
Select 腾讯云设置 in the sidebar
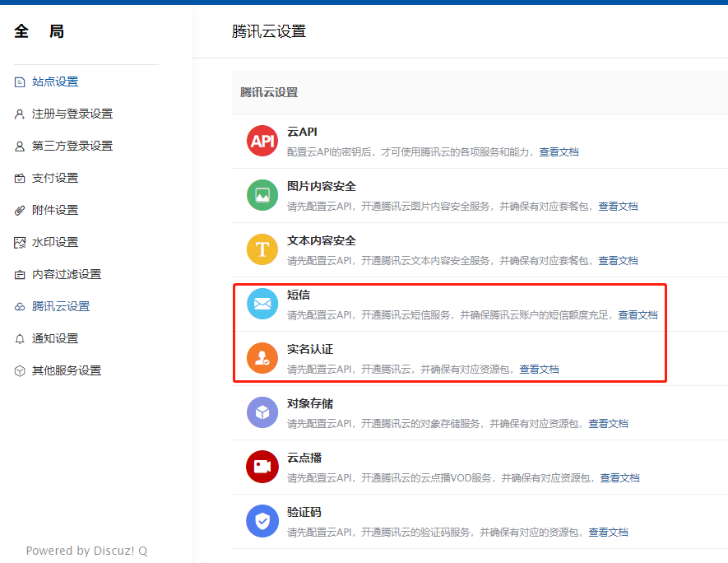60,306
